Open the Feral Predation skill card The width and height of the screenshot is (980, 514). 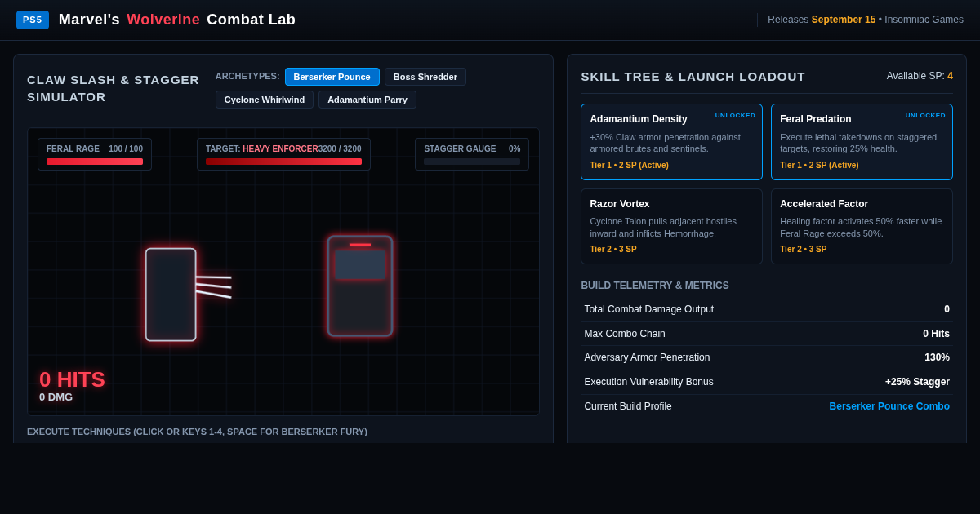coord(862,142)
